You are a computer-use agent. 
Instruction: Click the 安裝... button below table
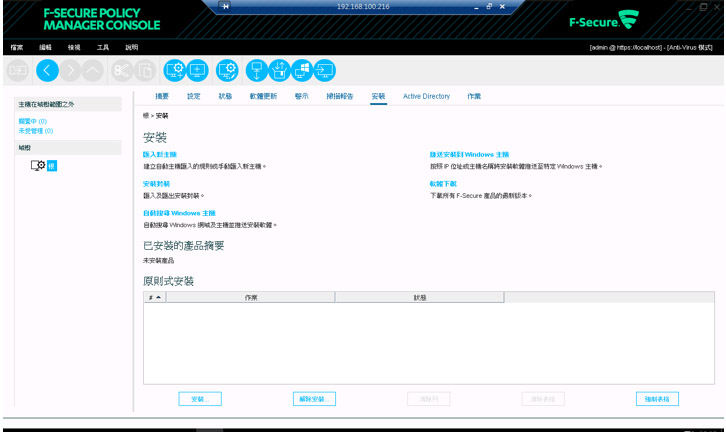click(200, 399)
